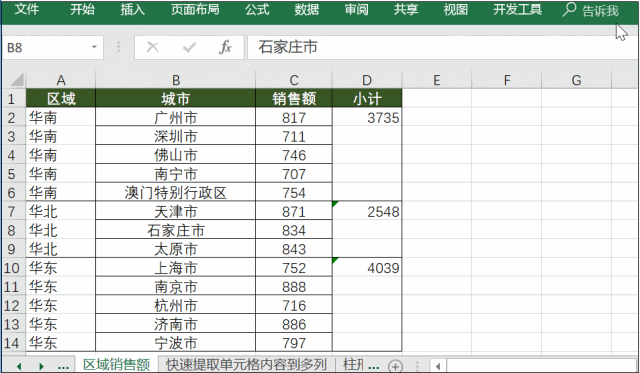This screenshot has height=373, width=640.
Task: Select the cell 澳门特别行政区
Action: (176, 193)
